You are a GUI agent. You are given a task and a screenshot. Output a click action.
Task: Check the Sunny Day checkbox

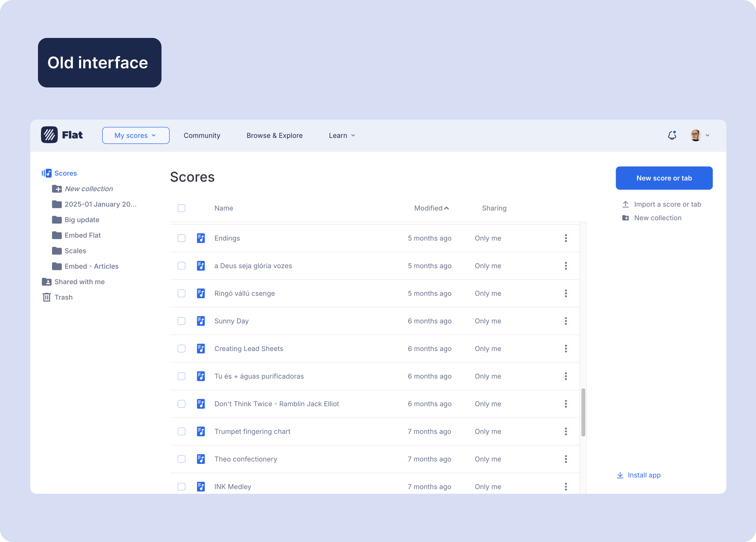pos(181,321)
